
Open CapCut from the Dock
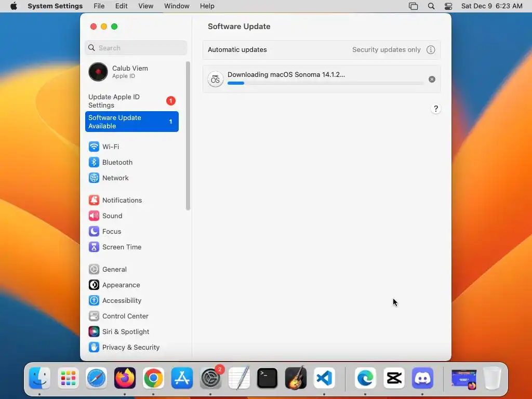(394, 378)
